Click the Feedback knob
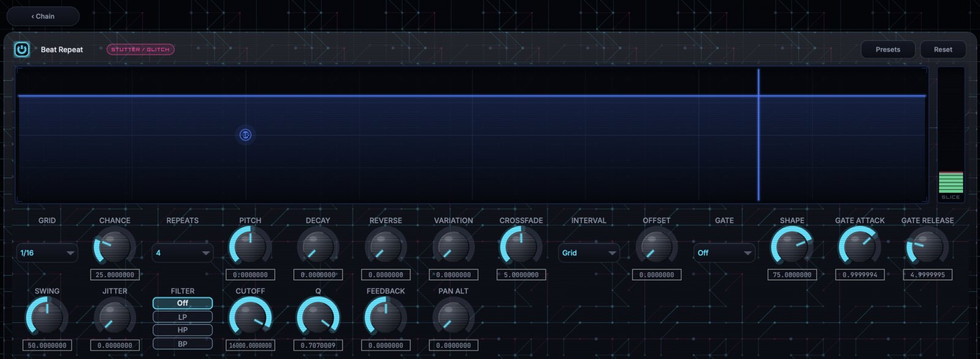Viewport: 980px width, 359px height. point(386,317)
